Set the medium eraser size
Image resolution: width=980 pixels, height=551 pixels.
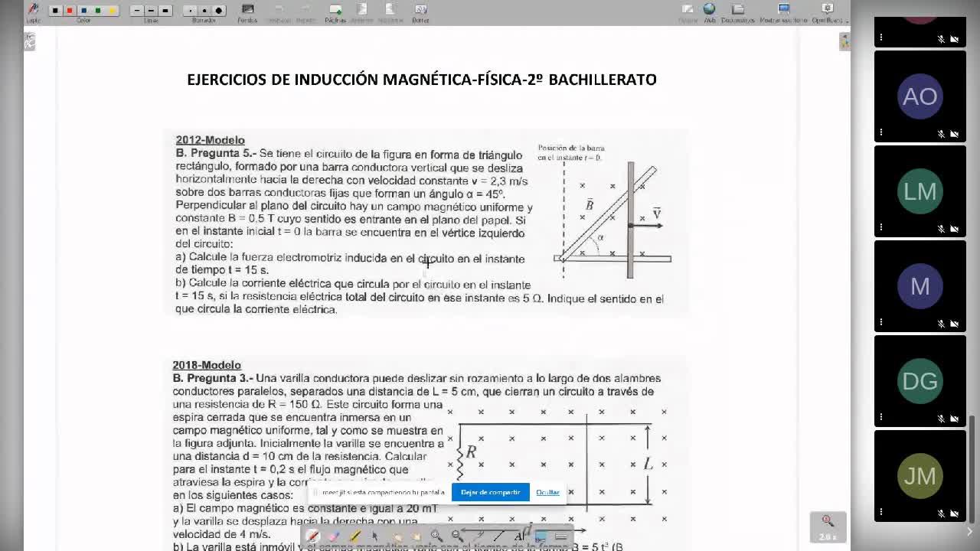pyautogui.click(x=204, y=11)
